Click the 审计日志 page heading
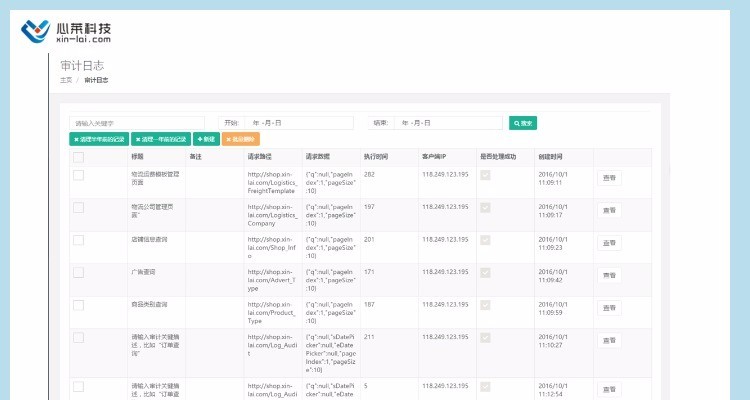This screenshot has width=750, height=400. (x=82, y=66)
